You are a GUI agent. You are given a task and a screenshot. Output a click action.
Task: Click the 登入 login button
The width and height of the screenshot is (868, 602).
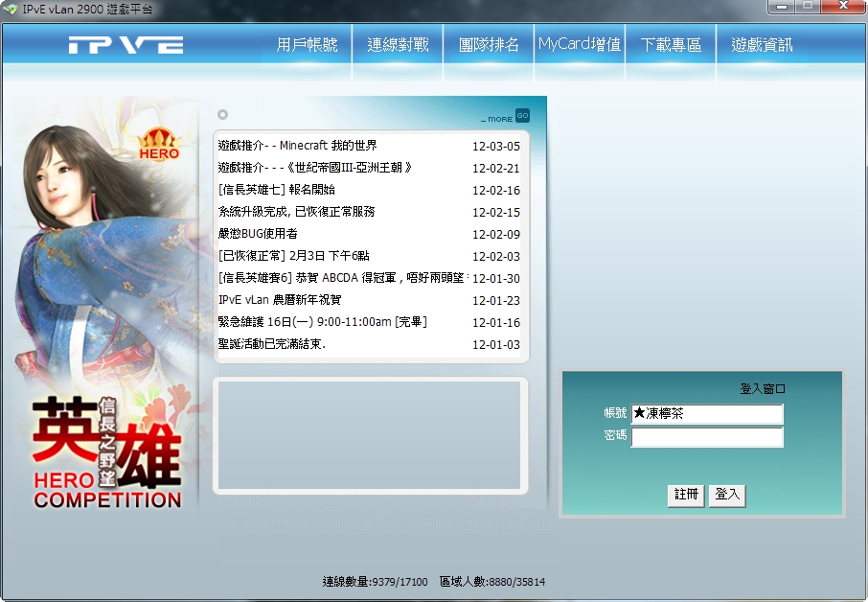(x=727, y=495)
